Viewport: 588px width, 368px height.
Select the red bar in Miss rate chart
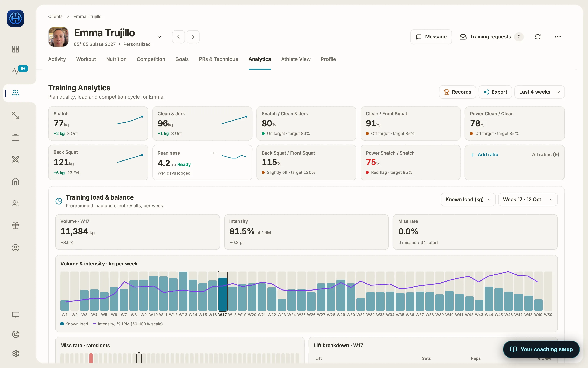91,358
